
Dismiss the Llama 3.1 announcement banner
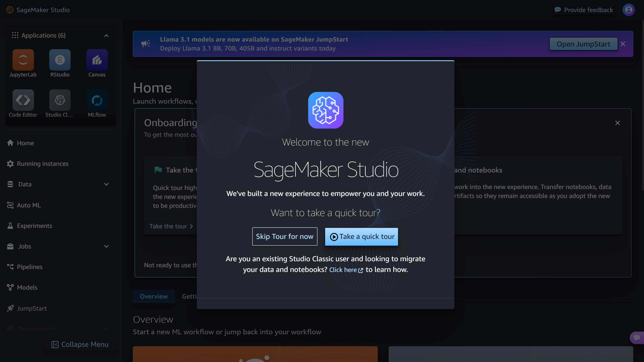(623, 44)
